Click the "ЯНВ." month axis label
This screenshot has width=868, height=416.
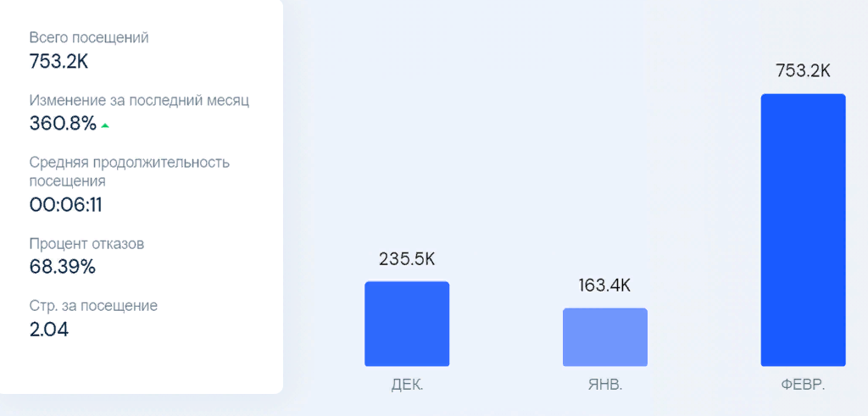point(605,385)
